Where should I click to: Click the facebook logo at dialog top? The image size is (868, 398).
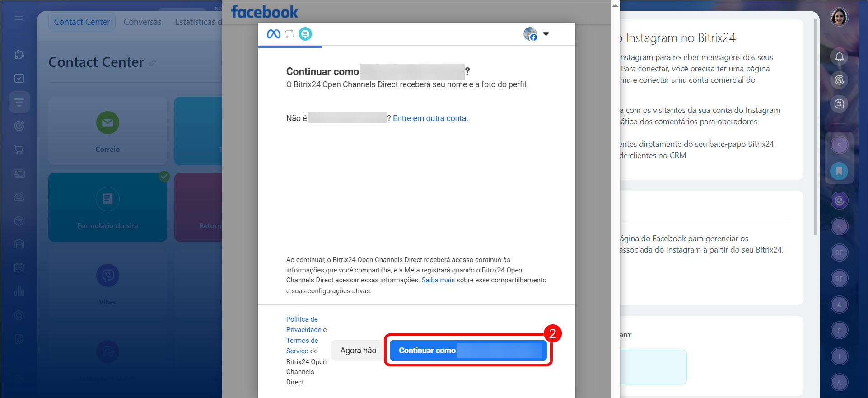[265, 12]
